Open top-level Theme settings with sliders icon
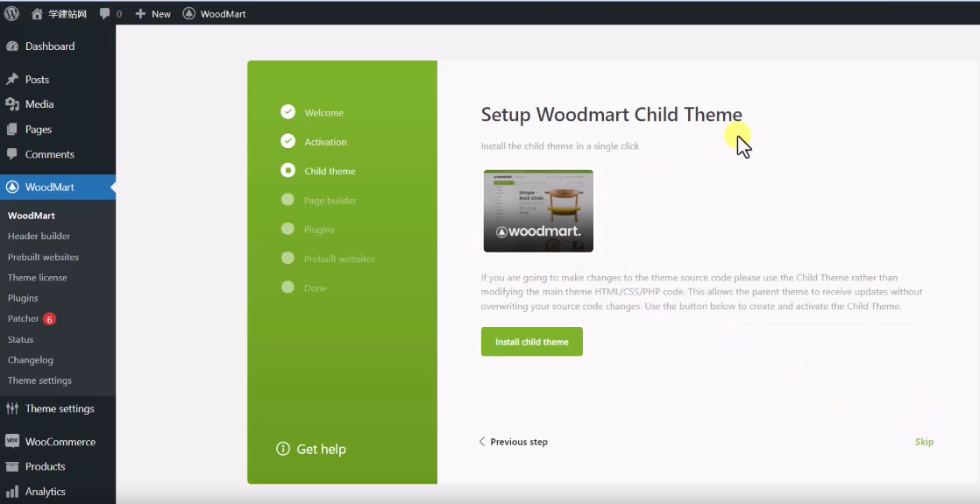980x504 pixels. pos(58,408)
